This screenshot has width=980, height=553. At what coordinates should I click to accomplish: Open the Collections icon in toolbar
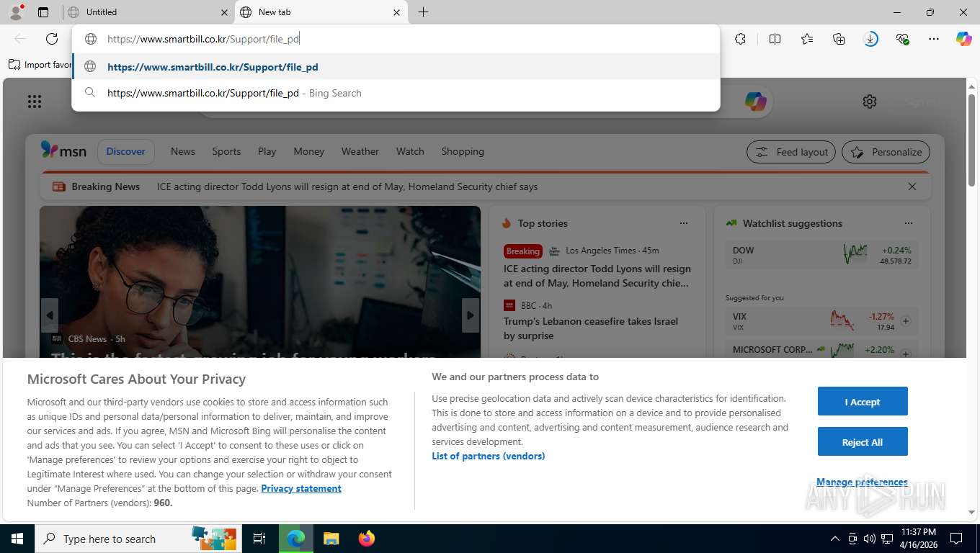click(x=839, y=39)
